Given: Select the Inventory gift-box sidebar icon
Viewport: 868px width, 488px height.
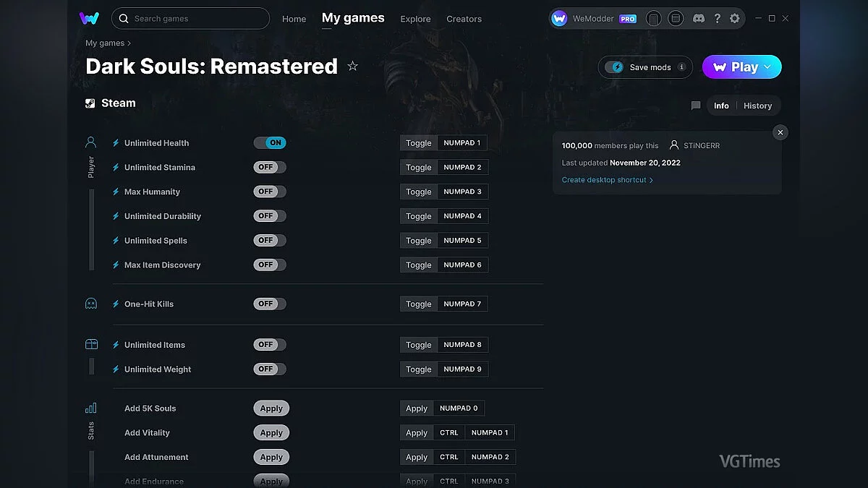Looking at the screenshot, I should [x=90, y=344].
